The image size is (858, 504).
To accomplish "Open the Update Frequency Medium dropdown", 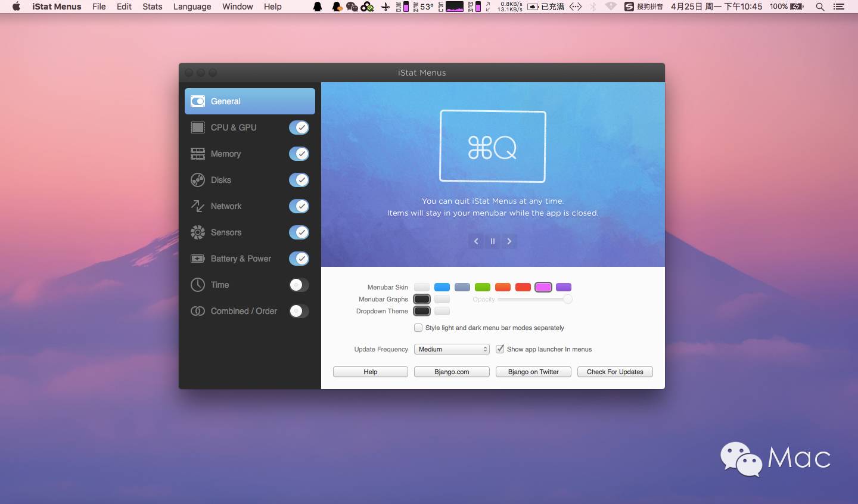I will click(452, 349).
